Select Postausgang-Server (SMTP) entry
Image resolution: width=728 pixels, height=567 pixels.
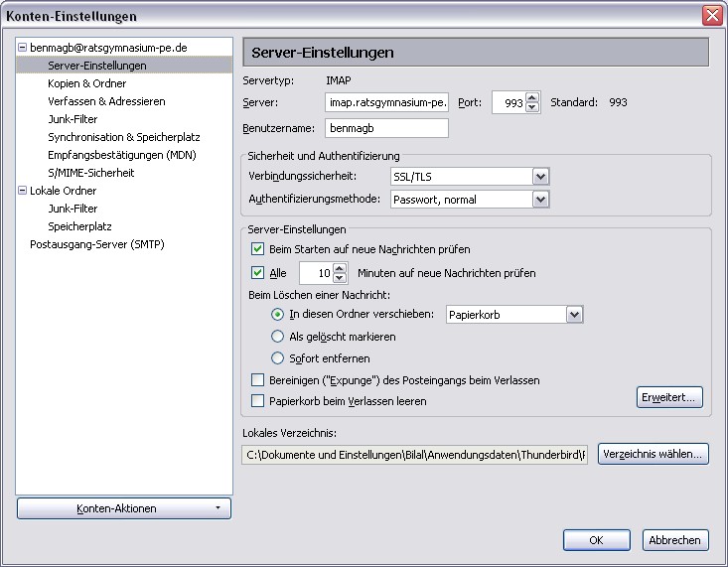click(x=96, y=244)
